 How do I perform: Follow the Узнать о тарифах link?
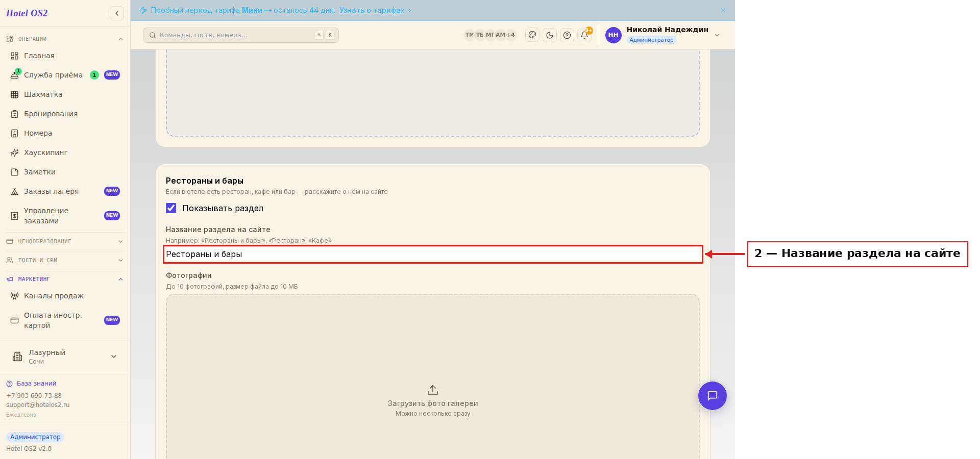372,10
